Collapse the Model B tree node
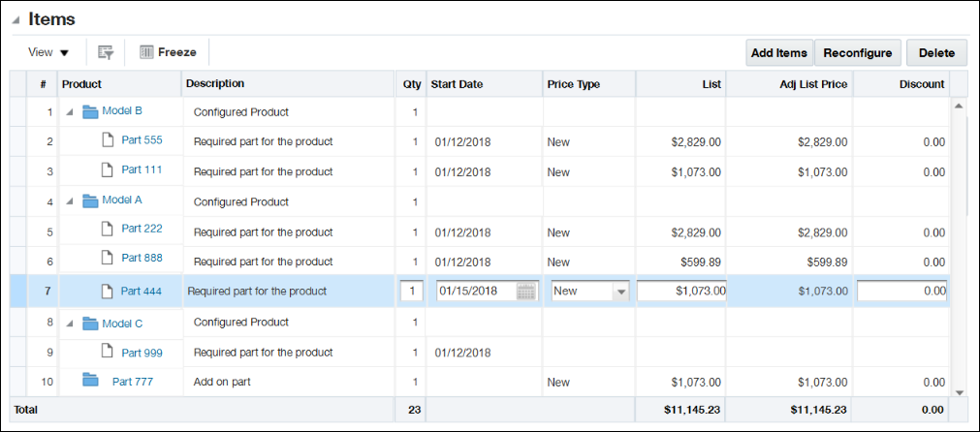Screen dimensions: 980x432 pyautogui.click(x=69, y=112)
